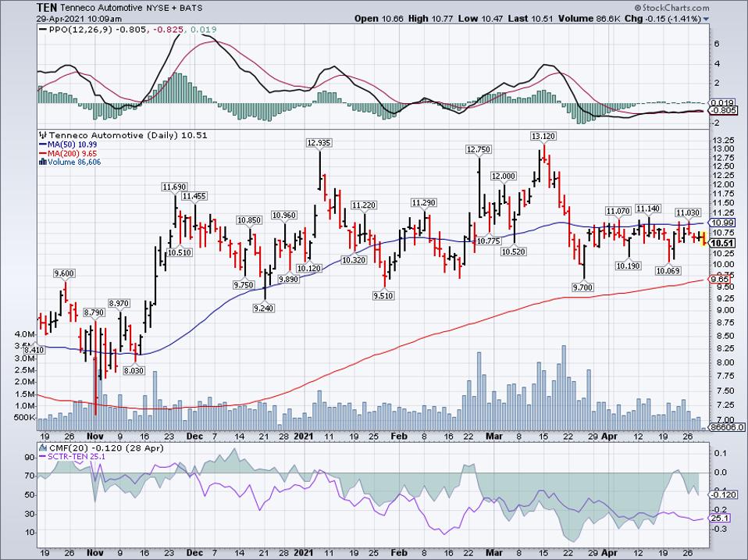This screenshot has height=560, width=748.
Task: Click the 86606.0 volume axis marker
Action: click(x=725, y=427)
